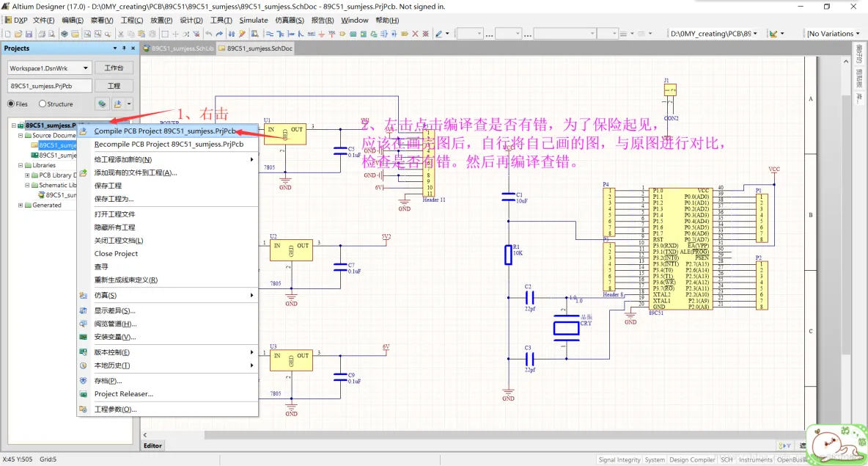
Task: Open the D:\0MY_creating path dropdown
Action: (x=755, y=34)
